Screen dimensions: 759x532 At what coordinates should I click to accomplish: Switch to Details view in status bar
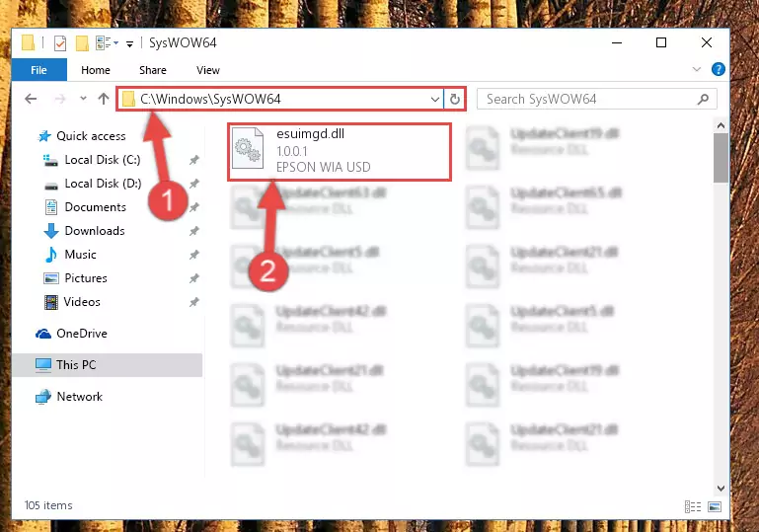click(x=693, y=506)
